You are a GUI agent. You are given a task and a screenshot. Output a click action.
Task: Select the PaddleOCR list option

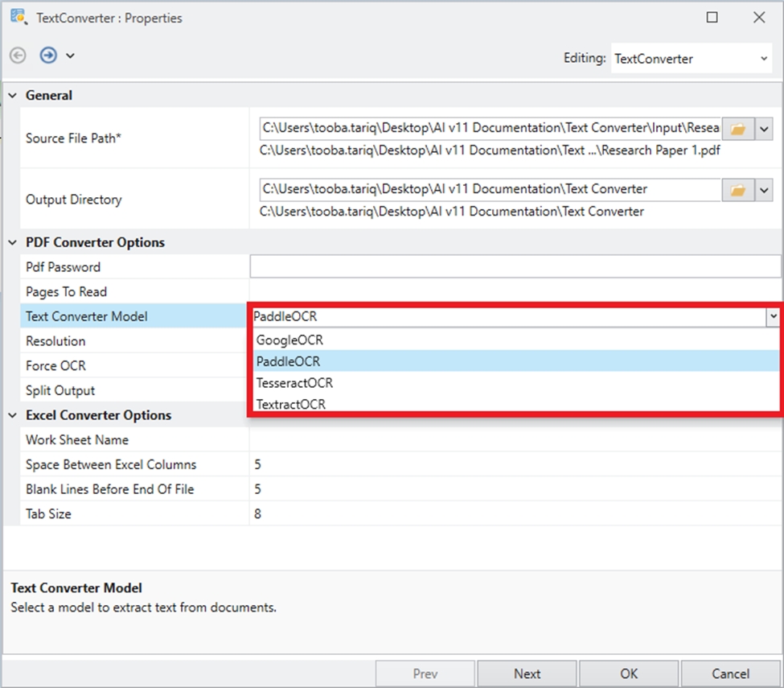pos(288,361)
